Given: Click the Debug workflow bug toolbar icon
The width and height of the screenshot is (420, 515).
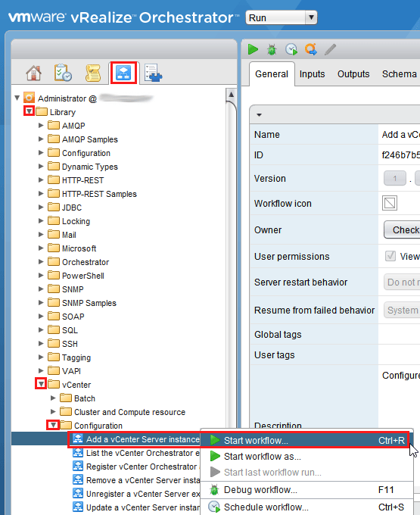Looking at the screenshot, I should (x=272, y=49).
